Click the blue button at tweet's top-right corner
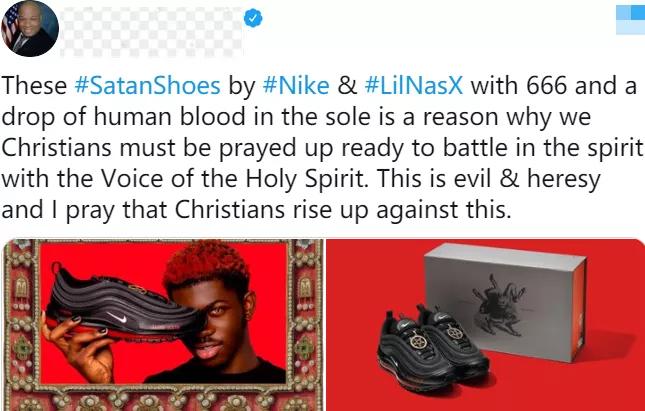This screenshot has height=411, width=645. point(630,19)
